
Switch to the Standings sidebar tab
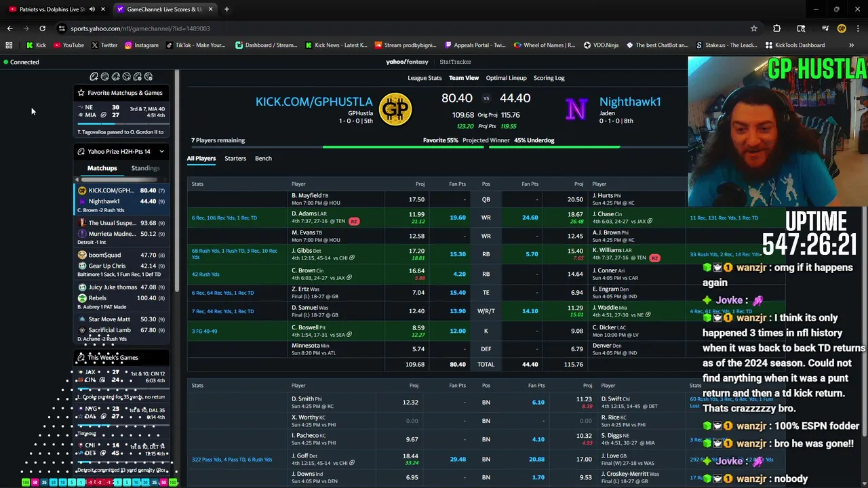146,168
